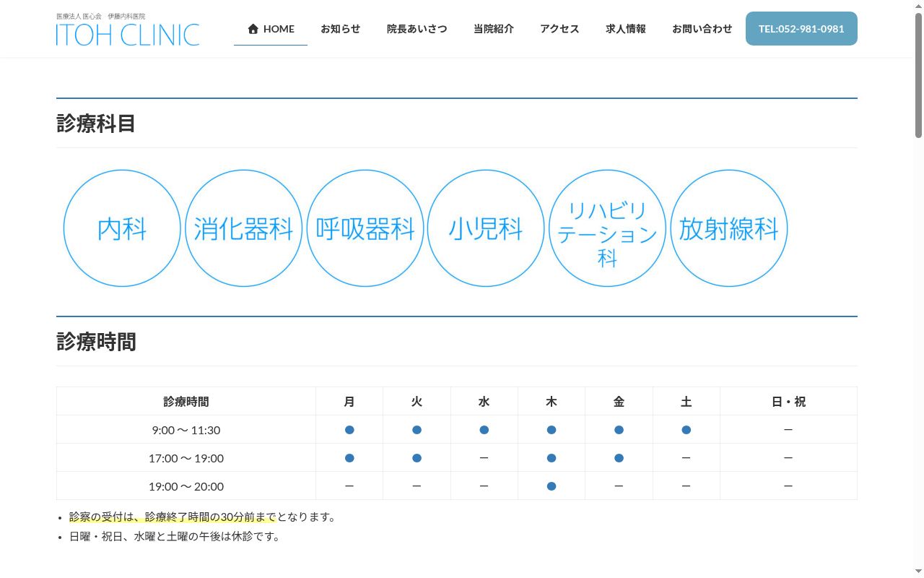This screenshot has width=924, height=578.
Task: Click the ITOH CLINIC logo
Action: point(128,30)
